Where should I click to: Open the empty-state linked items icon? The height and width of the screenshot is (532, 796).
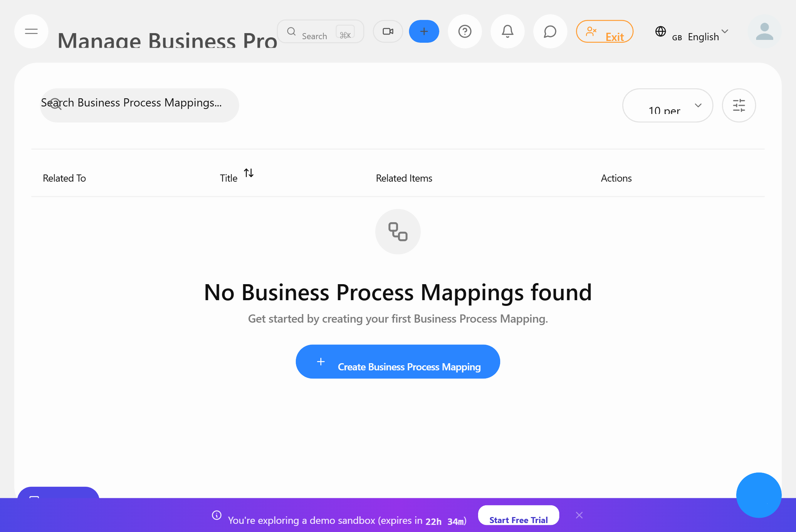click(398, 231)
